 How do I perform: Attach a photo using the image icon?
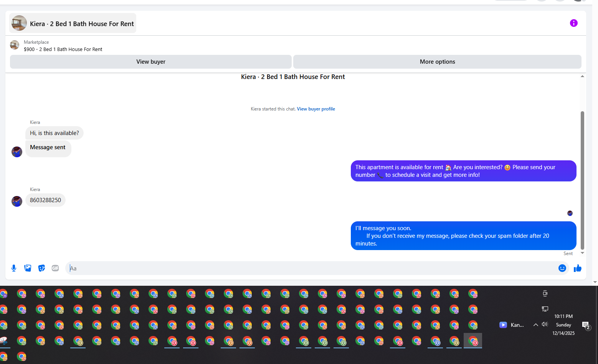[x=28, y=268]
